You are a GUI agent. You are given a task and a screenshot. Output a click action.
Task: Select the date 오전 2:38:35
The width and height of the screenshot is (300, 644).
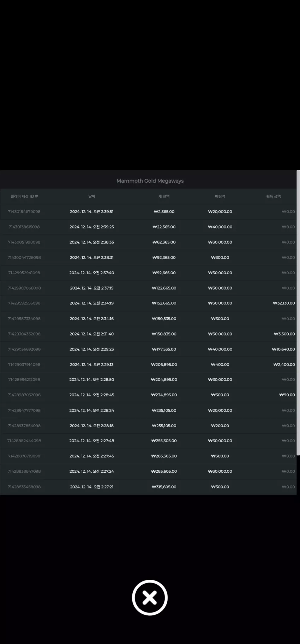point(92,242)
